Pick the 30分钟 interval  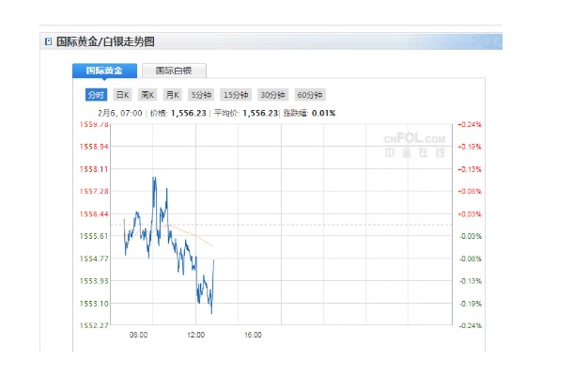coord(272,95)
